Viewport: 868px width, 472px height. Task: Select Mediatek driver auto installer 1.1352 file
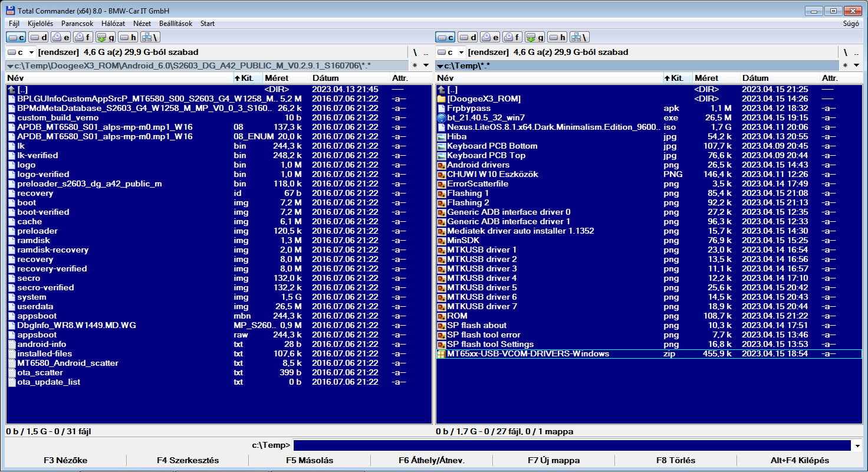click(649, 231)
